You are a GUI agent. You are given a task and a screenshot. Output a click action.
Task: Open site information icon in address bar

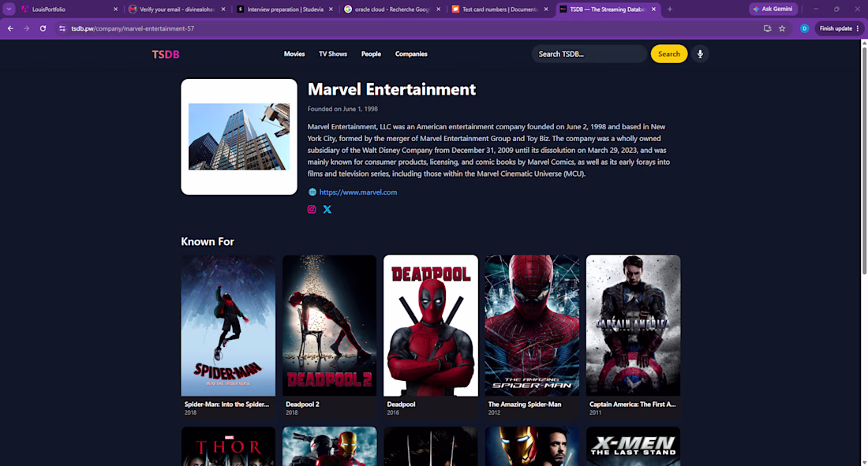point(62,28)
